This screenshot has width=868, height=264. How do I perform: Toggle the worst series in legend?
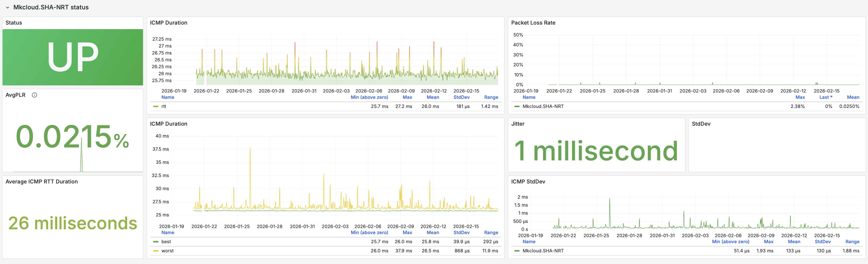click(x=168, y=251)
